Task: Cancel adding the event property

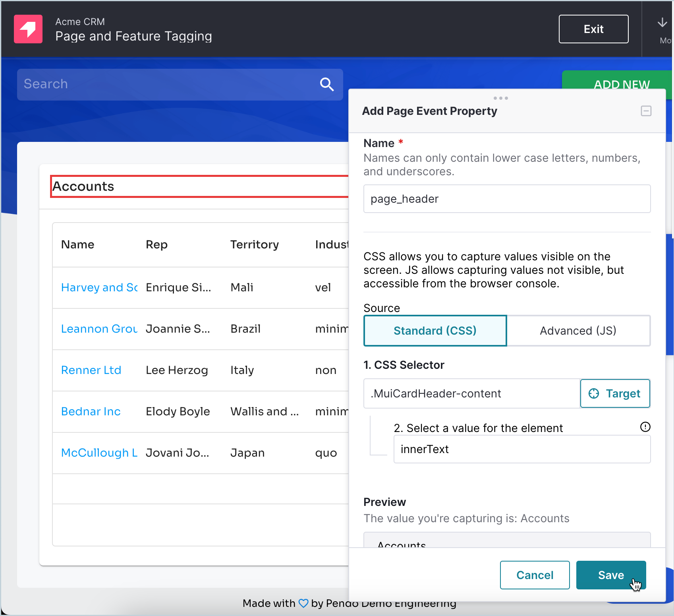Action: [x=535, y=575]
